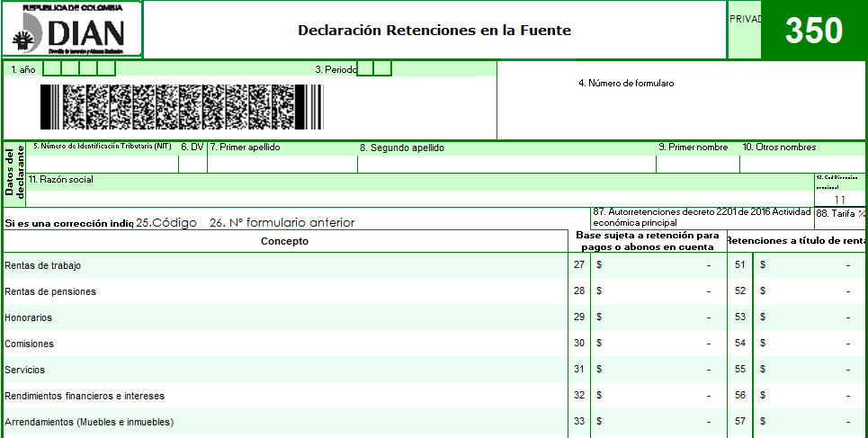The image size is (868, 438).
Task: Click the base amount cell for Servicios
Action: pos(658,370)
